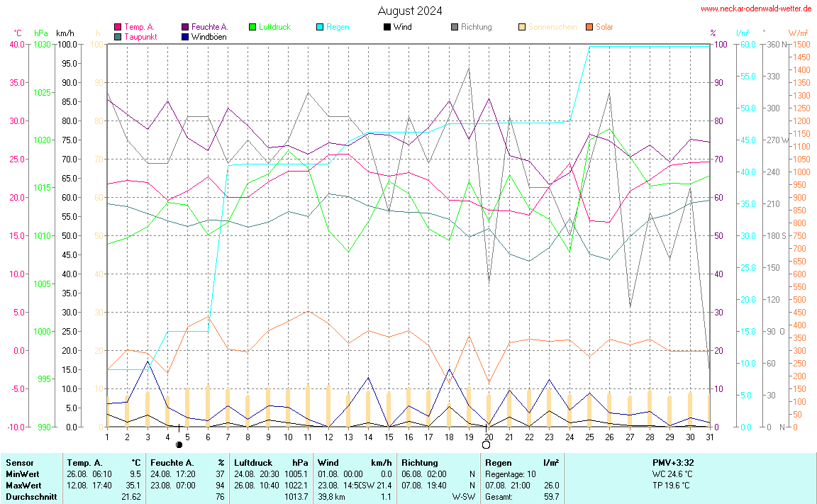
Task: Click the green Luftdruck legend swatch
Action: click(x=252, y=27)
